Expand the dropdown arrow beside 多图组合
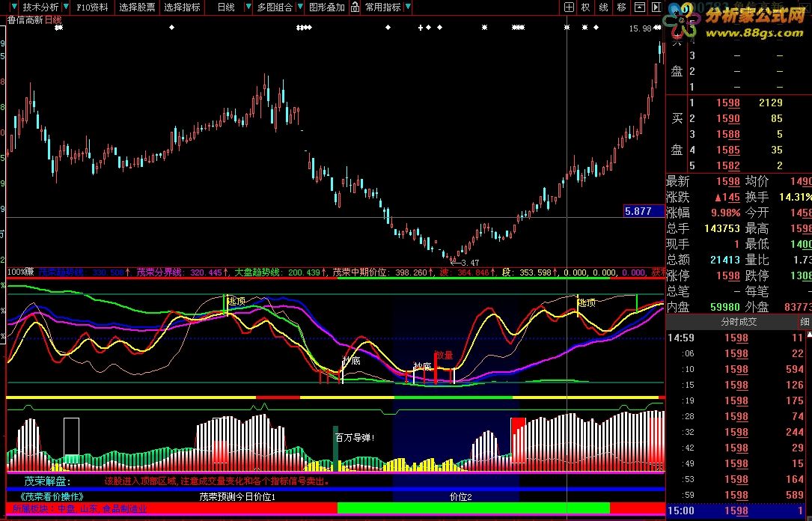This screenshot has height=521, width=812. (x=300, y=7)
